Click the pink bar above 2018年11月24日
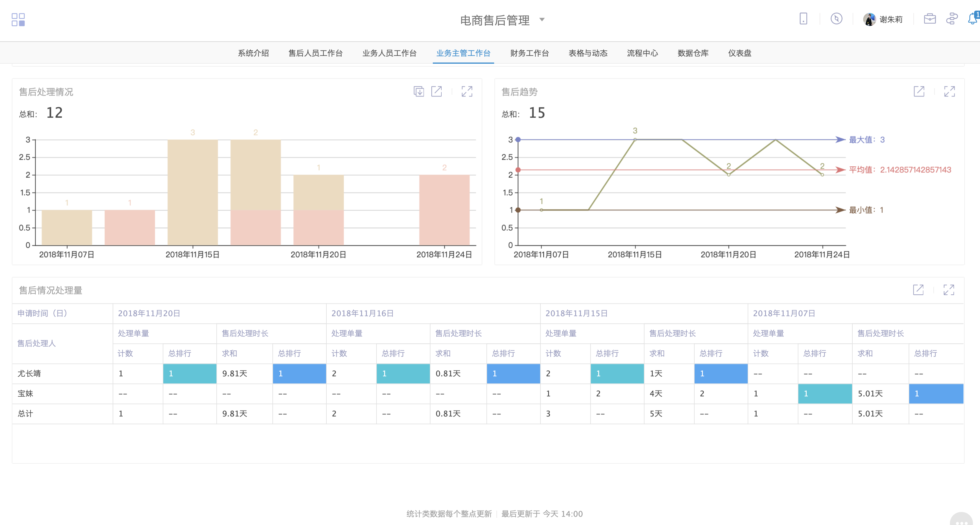 (444, 210)
